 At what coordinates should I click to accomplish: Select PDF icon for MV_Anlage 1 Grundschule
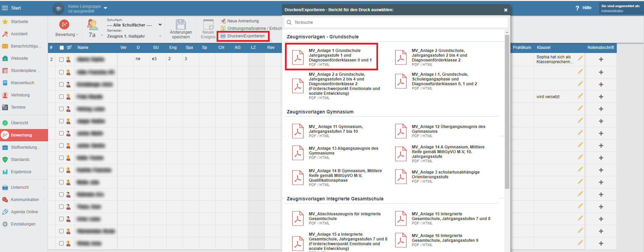(x=298, y=57)
